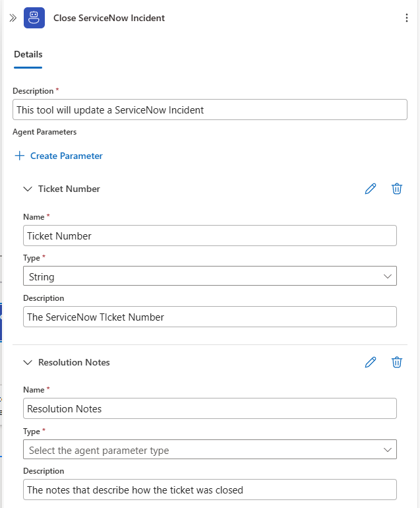Focus the tool Description input field

(x=210, y=110)
